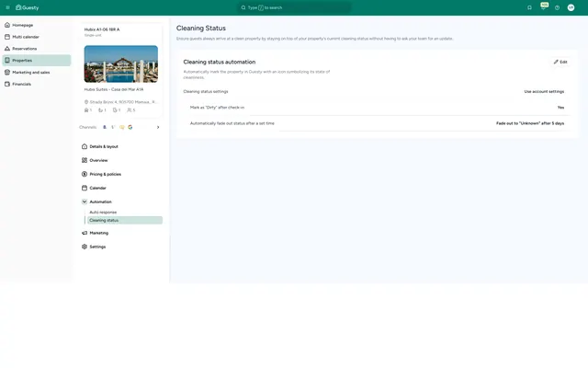588x368 pixels.
Task: Click the beds count icon
Action: point(100,110)
